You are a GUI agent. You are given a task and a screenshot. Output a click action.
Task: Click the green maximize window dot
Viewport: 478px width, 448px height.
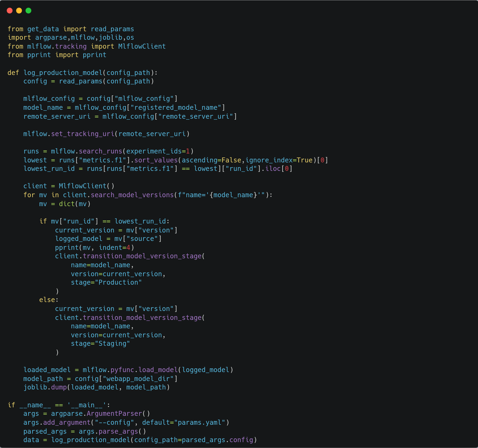(28, 11)
